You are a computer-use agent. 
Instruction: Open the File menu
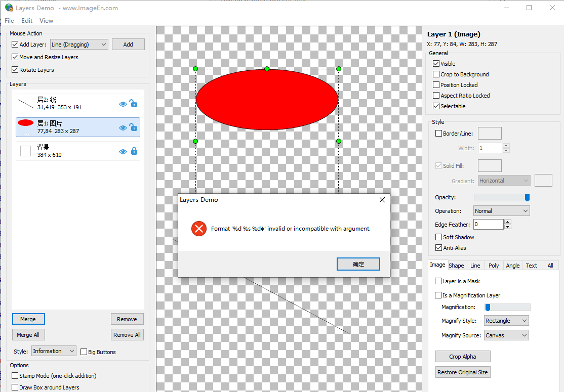9,20
